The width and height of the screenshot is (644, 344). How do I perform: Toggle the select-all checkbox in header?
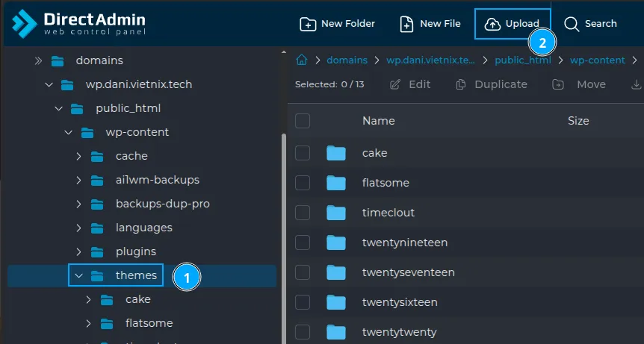[x=303, y=121]
